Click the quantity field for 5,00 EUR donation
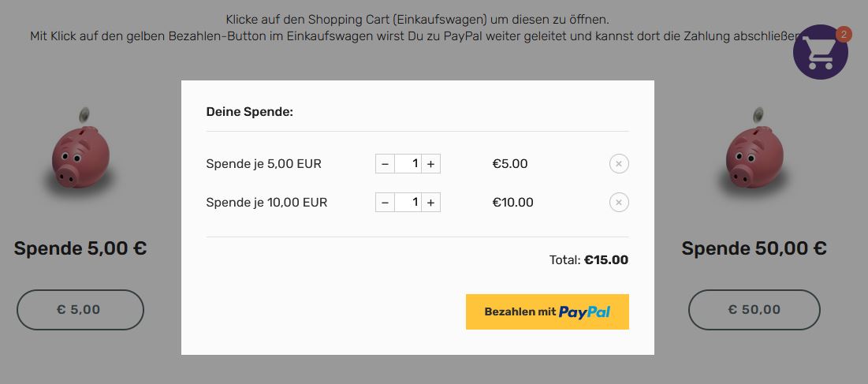868x384 pixels. (x=408, y=164)
